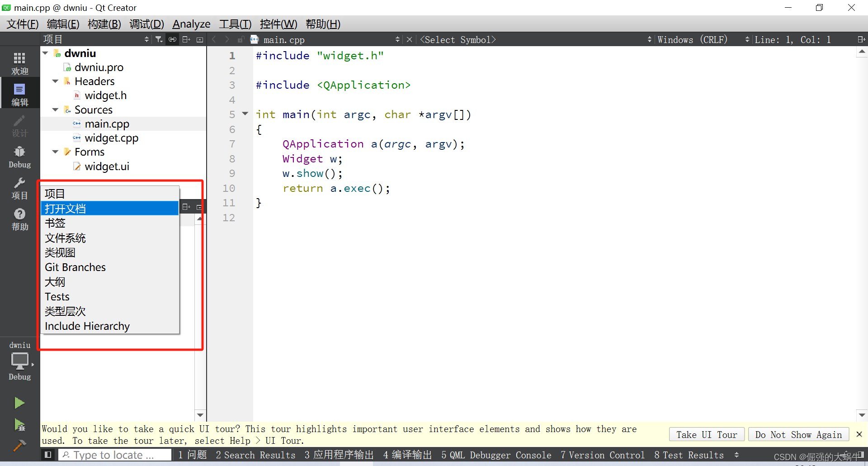This screenshot has height=466, width=868.
Task: Open dwniu kit selector monitor icon
Action: point(19,361)
